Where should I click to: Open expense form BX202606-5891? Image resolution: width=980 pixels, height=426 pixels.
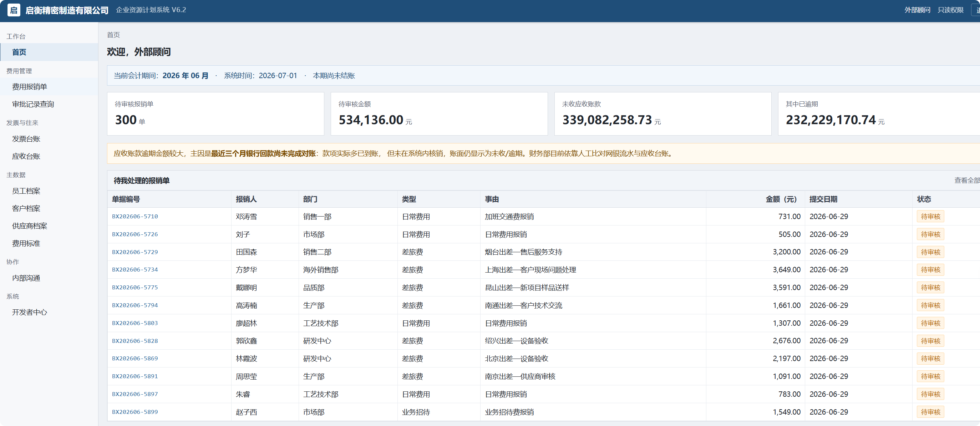tap(134, 376)
